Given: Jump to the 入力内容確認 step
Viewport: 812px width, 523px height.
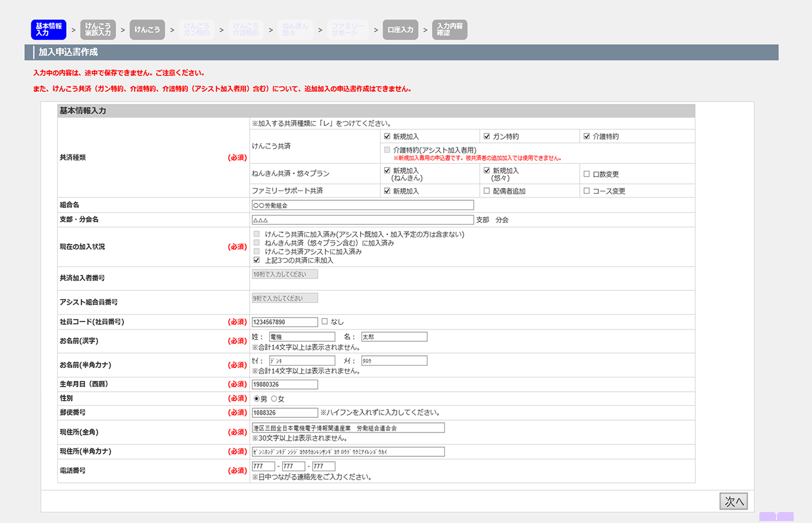Looking at the screenshot, I should coord(449,30).
